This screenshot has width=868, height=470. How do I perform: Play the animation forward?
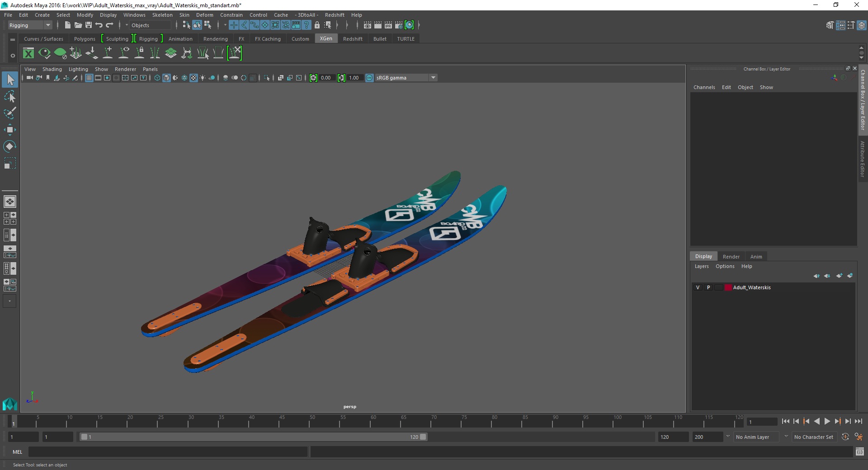(827, 421)
